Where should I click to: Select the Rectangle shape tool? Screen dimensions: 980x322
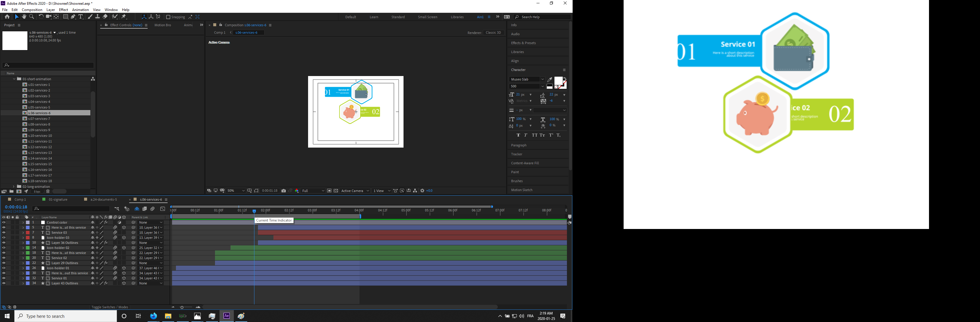click(65, 17)
